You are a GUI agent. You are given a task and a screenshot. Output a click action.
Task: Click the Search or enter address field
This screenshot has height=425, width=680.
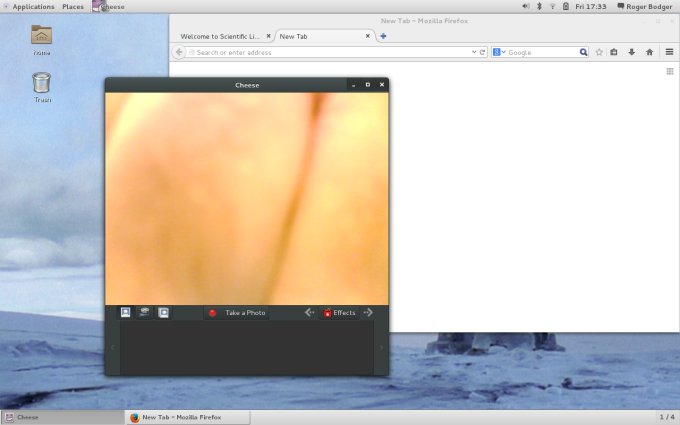tap(320, 52)
